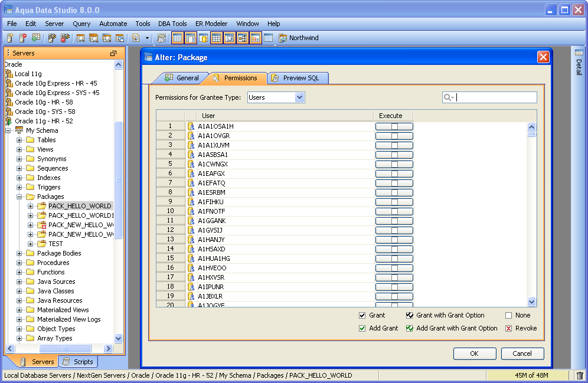
Task: Click the disconnect plug icon with red minus
Action: [66, 38]
